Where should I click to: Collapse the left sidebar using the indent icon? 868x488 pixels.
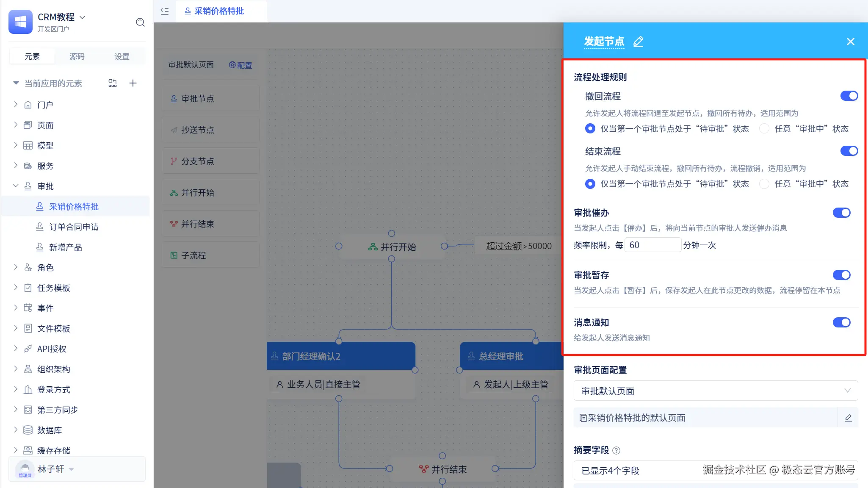click(x=165, y=11)
